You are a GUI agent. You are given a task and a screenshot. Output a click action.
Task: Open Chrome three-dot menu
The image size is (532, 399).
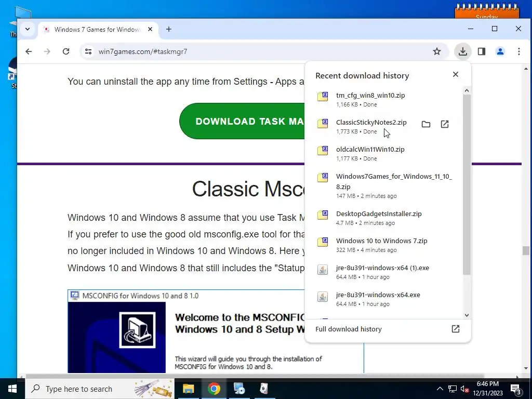(519, 51)
